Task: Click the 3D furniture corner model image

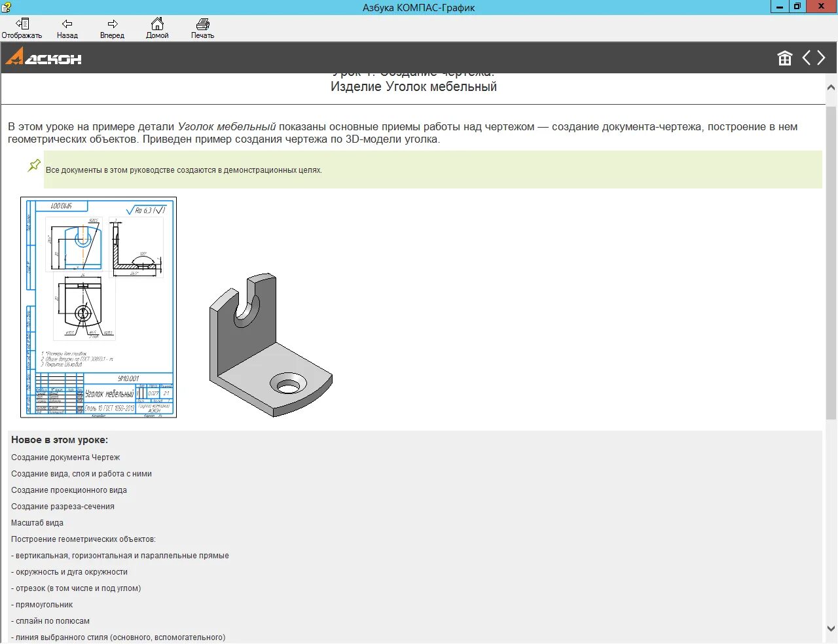Action: [x=270, y=344]
